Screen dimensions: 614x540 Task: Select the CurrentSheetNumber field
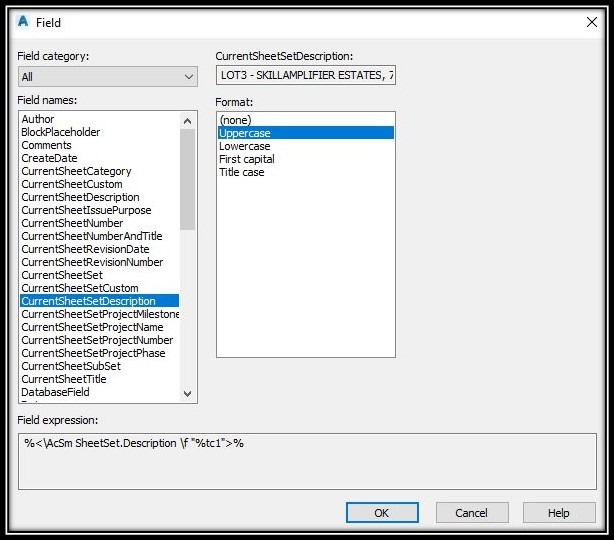click(99, 223)
